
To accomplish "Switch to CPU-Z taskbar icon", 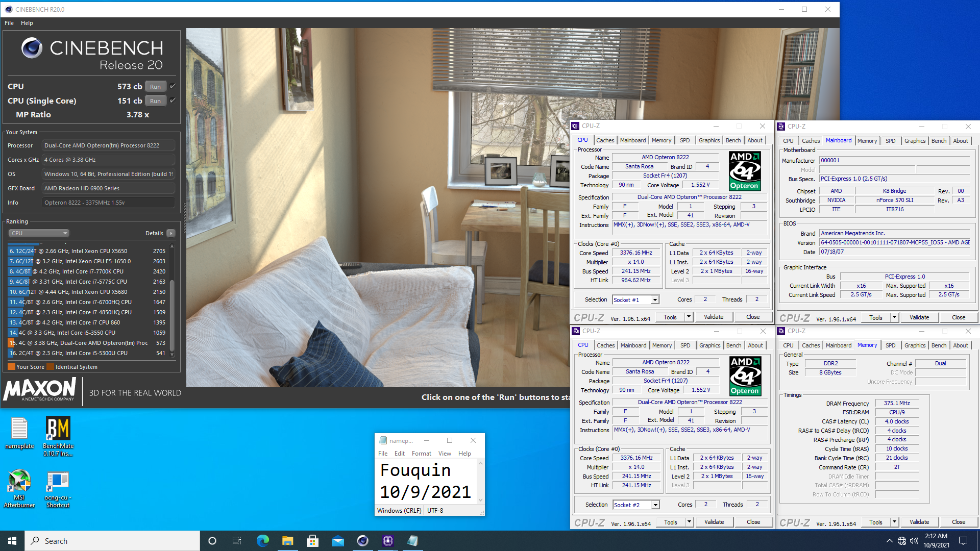I will coord(388,541).
